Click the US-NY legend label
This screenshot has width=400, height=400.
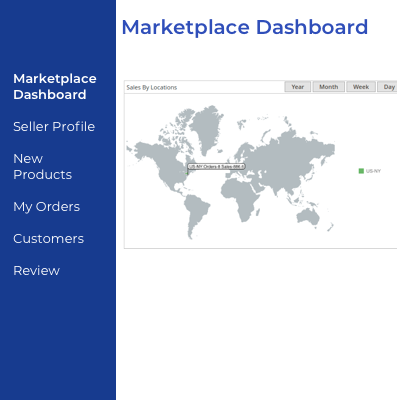click(x=373, y=171)
